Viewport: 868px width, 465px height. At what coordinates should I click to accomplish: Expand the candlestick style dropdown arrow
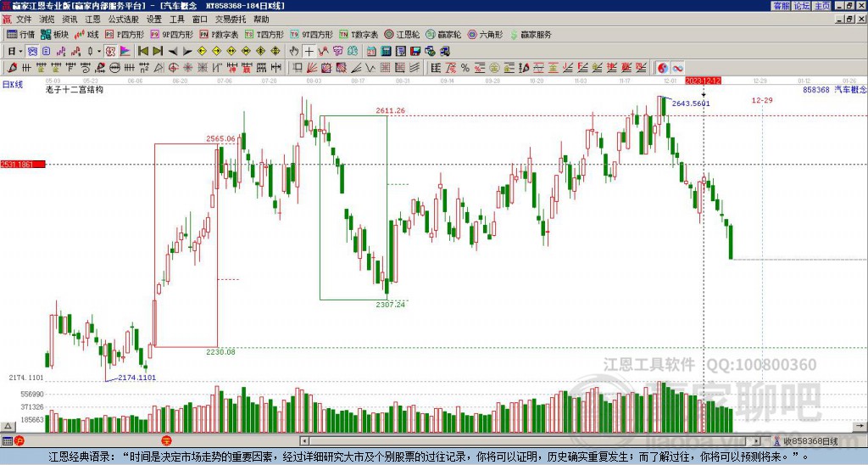tap(99, 51)
